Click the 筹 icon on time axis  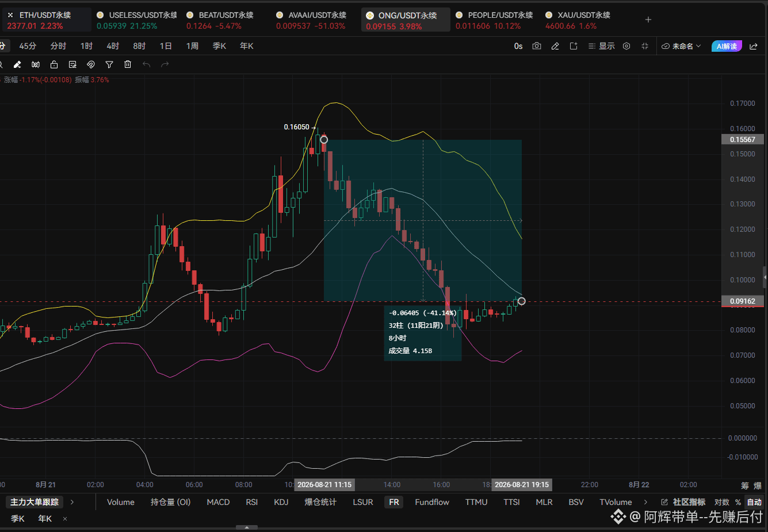click(745, 485)
